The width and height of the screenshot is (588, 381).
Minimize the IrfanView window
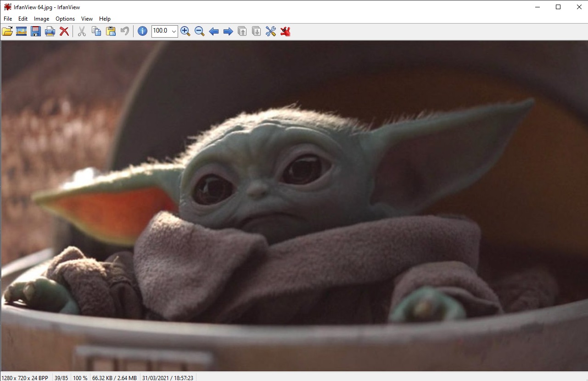pos(537,7)
